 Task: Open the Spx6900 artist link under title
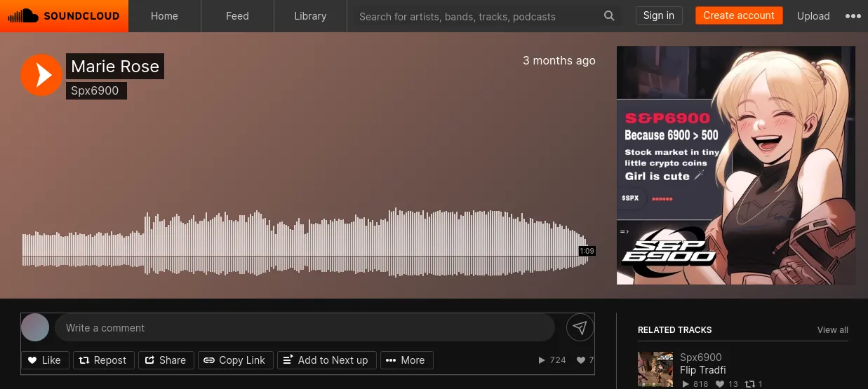coord(96,91)
